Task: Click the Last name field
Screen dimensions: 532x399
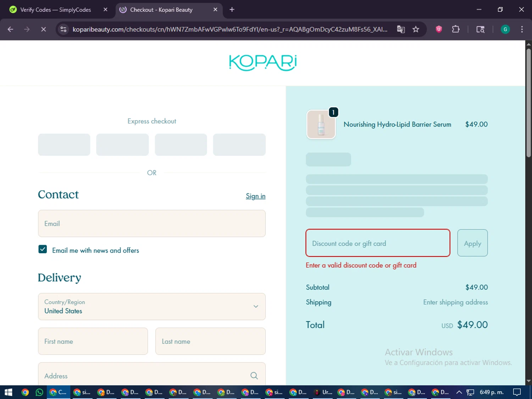Action: click(x=210, y=341)
